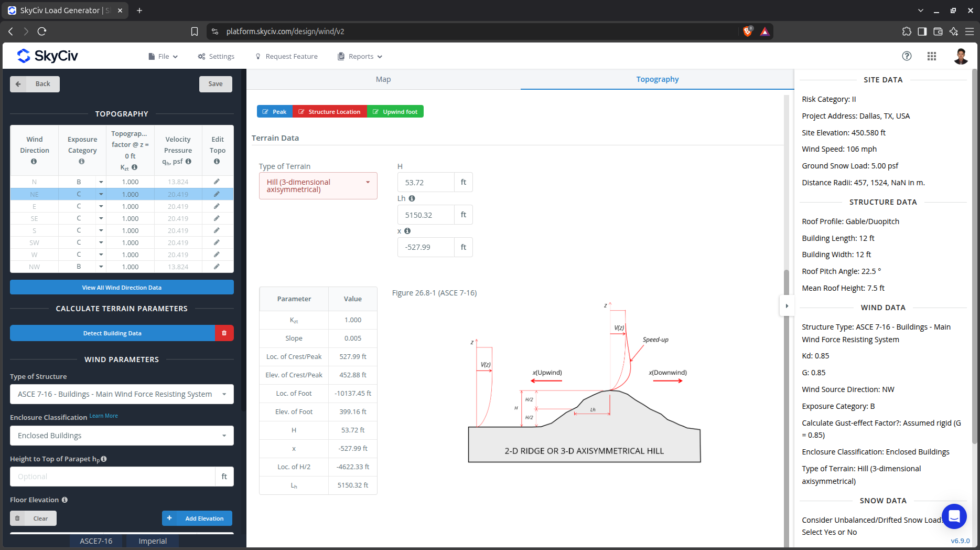
Task: Open the help question-mark icon in header
Action: 907,56
